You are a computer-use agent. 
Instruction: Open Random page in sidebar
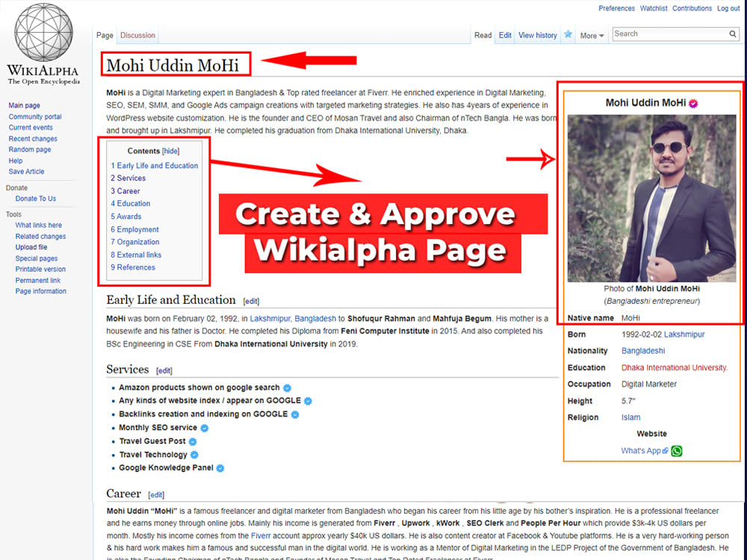click(30, 149)
